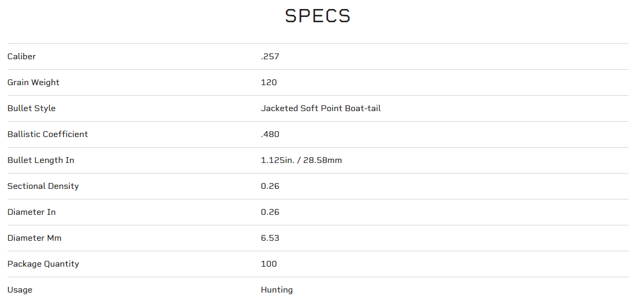Click the Grain Weight label
The image size is (644, 300).
[x=33, y=83]
